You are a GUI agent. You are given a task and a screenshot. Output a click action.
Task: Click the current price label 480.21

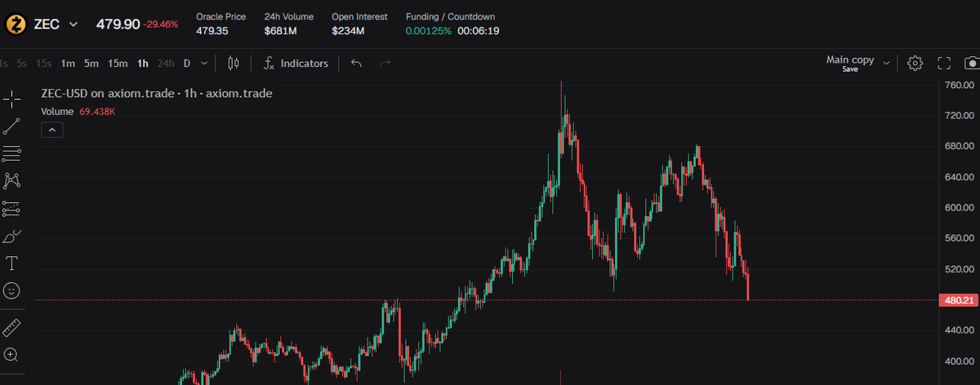tap(957, 300)
